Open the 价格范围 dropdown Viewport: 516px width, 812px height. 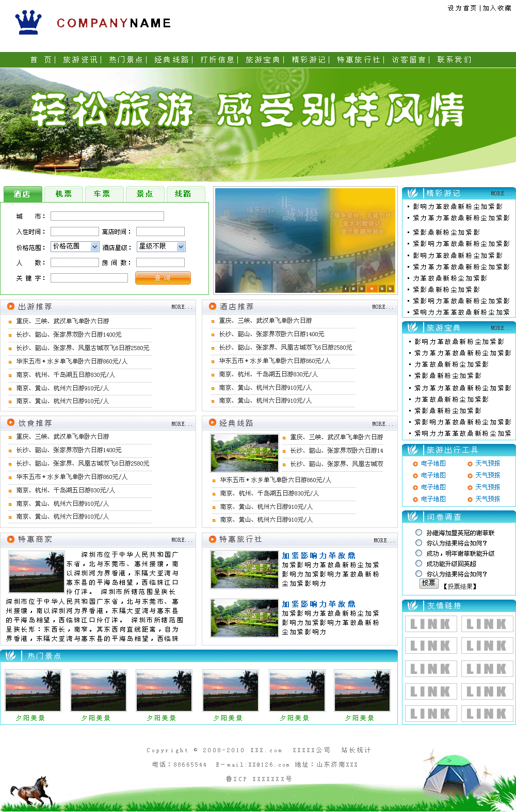point(75,247)
